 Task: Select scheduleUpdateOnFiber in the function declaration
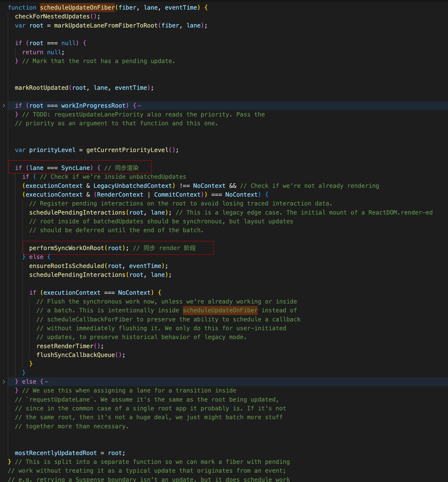[x=77, y=7]
